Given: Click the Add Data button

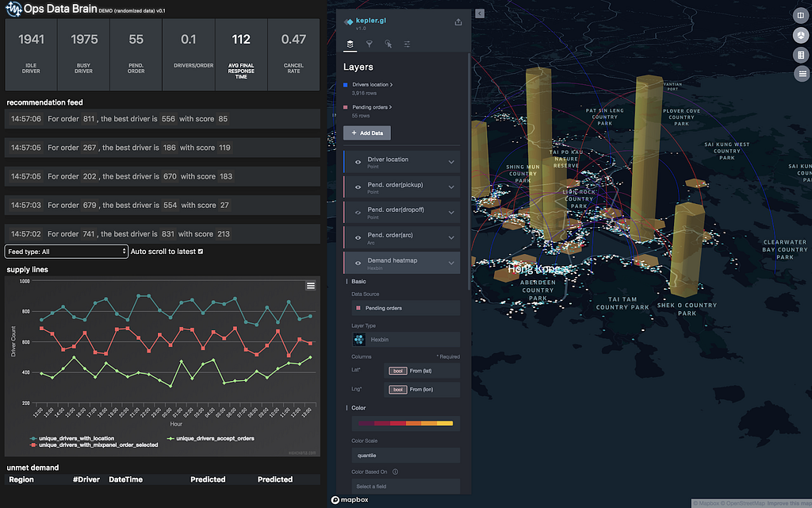Looking at the screenshot, I should pyautogui.click(x=367, y=133).
